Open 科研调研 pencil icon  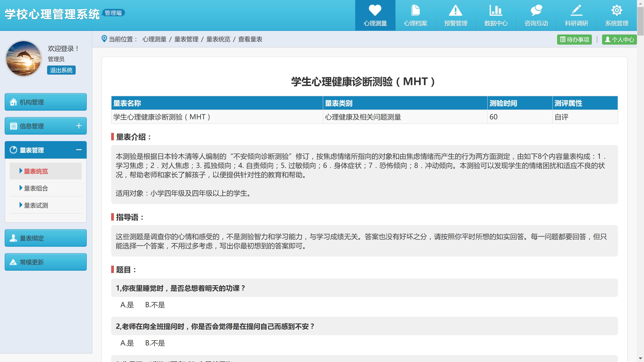[x=576, y=11]
